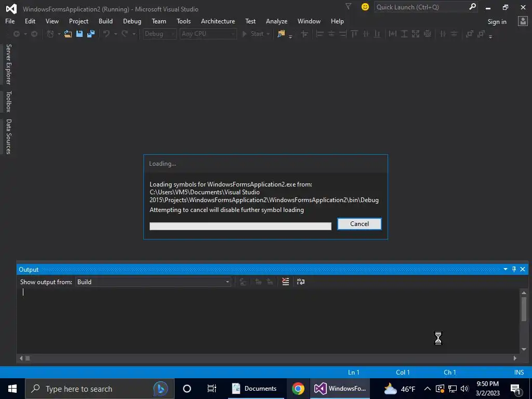Viewport: 532px width, 399px height.
Task: Open the Any CPU platform dropdown
Action: (x=208, y=34)
